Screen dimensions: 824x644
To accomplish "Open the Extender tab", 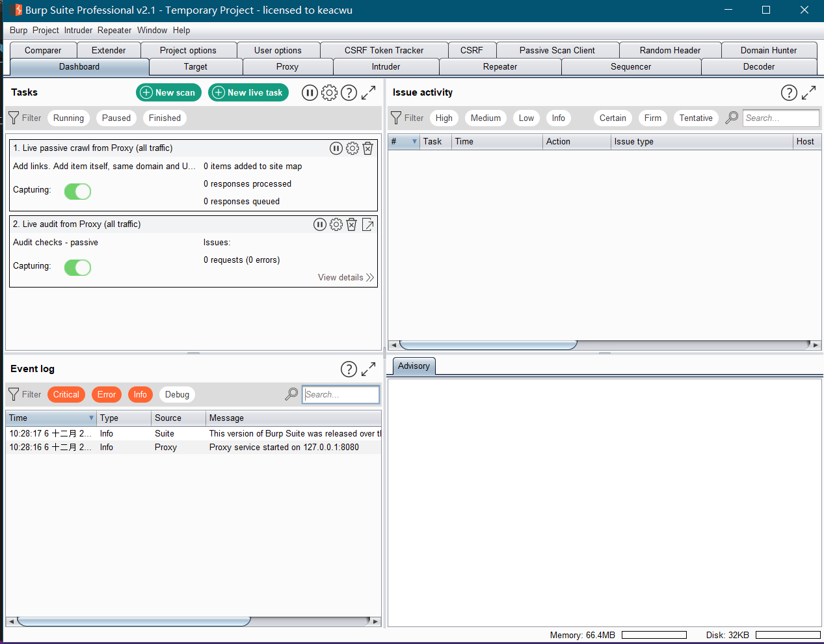I will pos(109,50).
